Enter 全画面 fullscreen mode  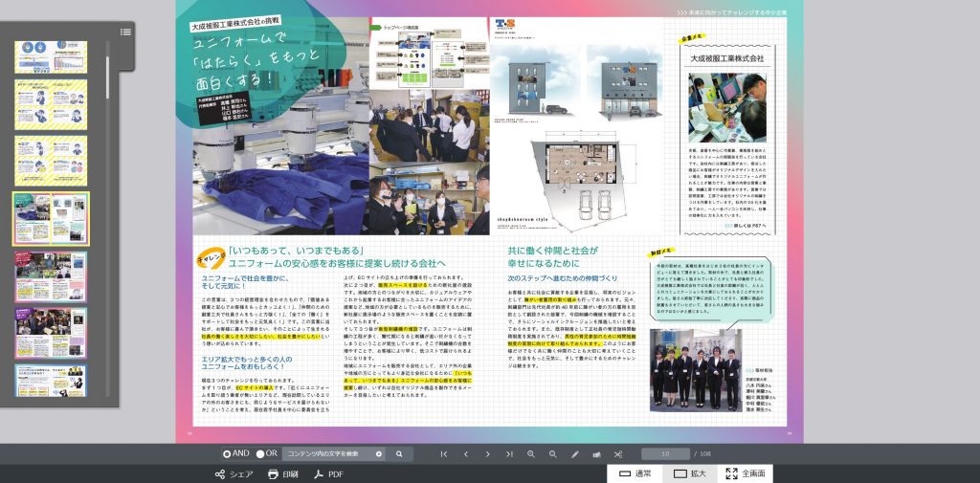tap(746, 473)
